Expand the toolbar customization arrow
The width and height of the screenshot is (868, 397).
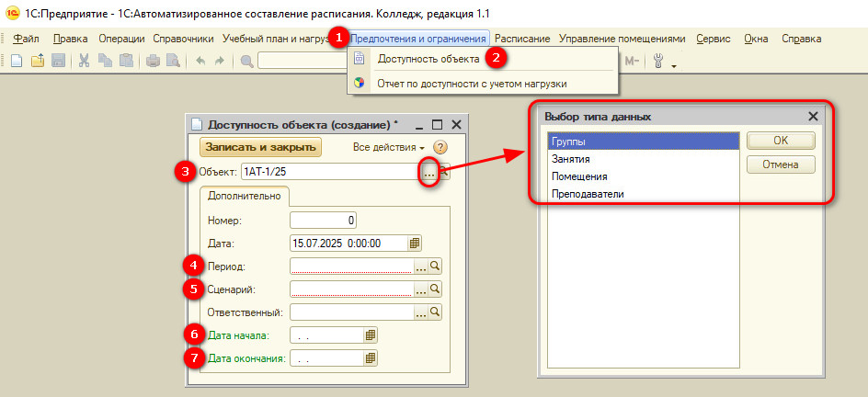(674, 66)
